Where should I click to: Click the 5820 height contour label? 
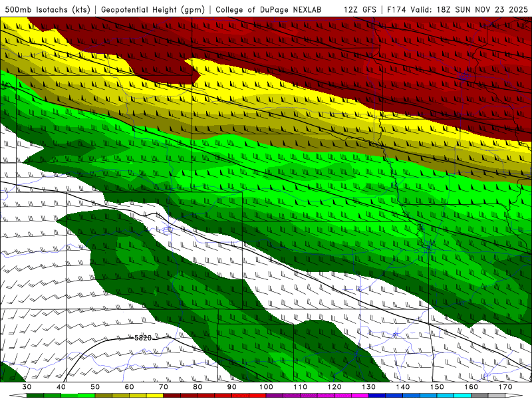143,338
